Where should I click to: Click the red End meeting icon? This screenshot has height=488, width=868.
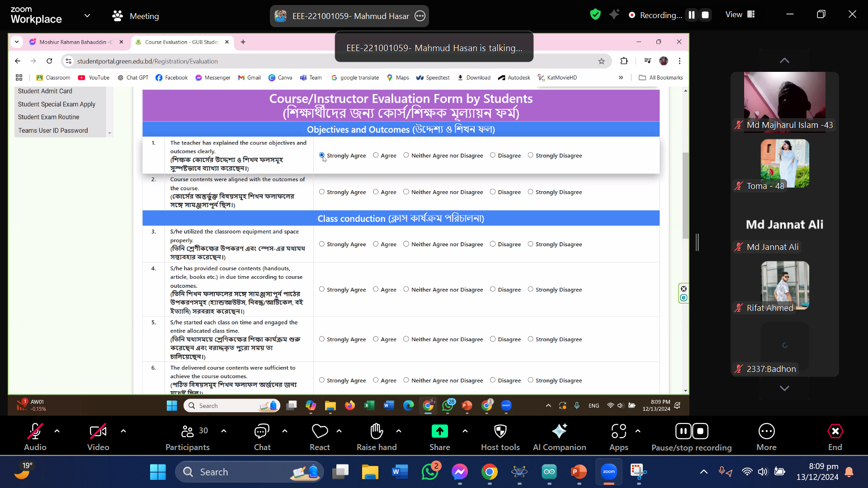pyautogui.click(x=835, y=432)
